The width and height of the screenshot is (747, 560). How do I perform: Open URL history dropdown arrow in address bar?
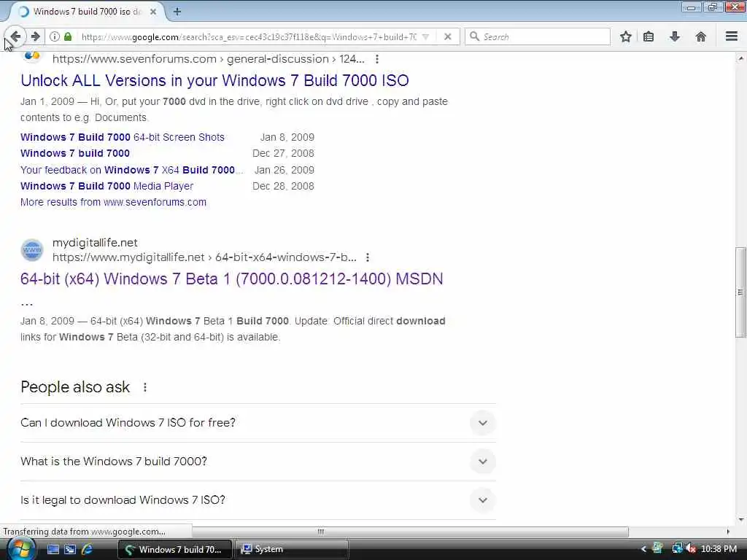(426, 36)
